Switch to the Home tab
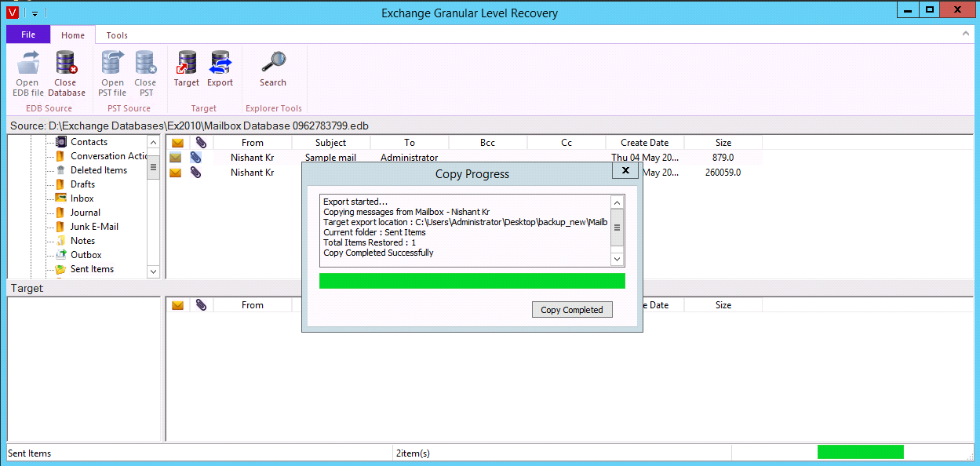This screenshot has width=980, height=466. pos(73,35)
